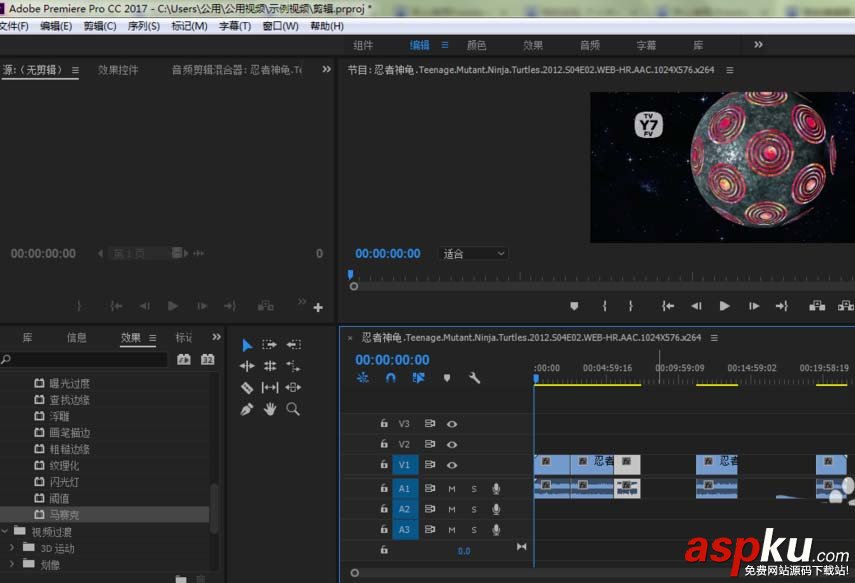This screenshot has width=855, height=583.
Task: Select the Slip tool
Action: (270, 387)
